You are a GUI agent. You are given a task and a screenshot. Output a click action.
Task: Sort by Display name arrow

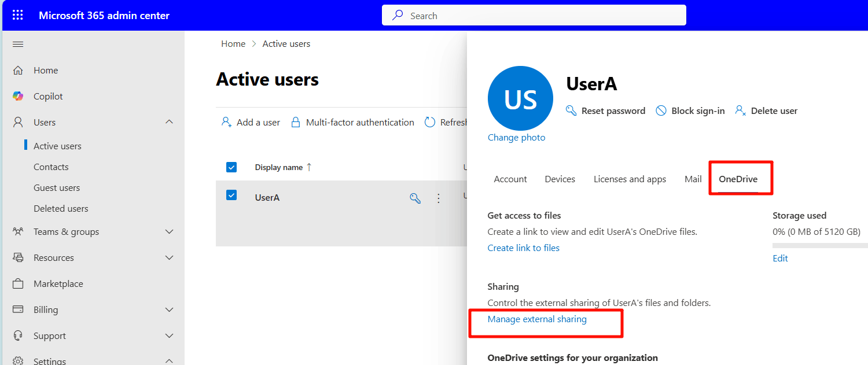pyautogui.click(x=309, y=167)
